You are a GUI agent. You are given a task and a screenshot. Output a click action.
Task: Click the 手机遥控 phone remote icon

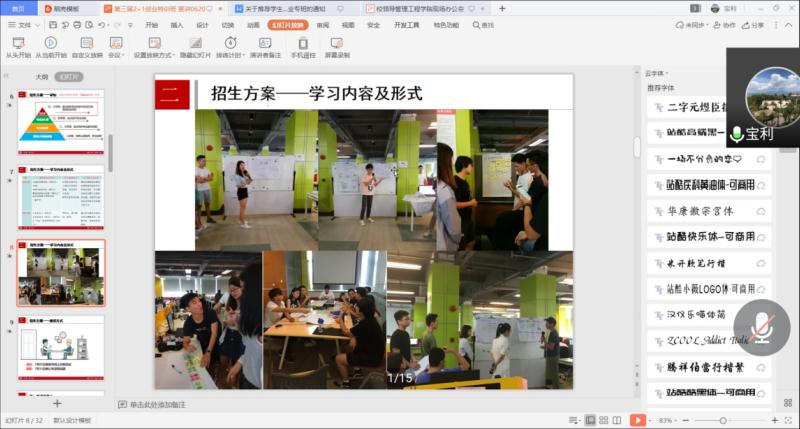(x=302, y=44)
